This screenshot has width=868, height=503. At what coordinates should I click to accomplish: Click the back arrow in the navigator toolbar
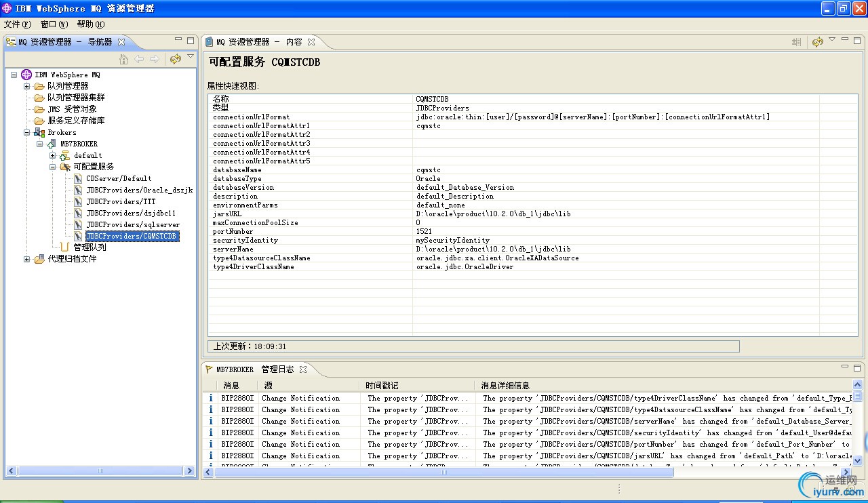[139, 59]
